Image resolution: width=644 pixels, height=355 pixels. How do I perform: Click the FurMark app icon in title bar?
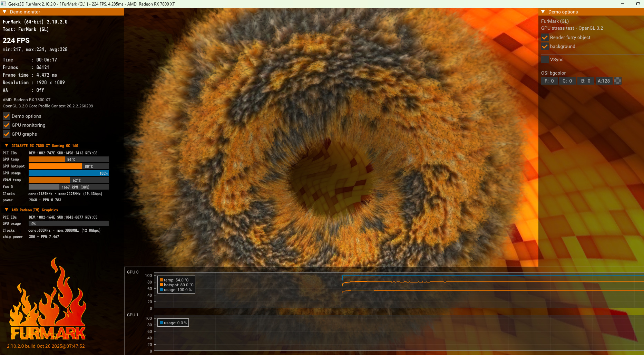[3, 4]
